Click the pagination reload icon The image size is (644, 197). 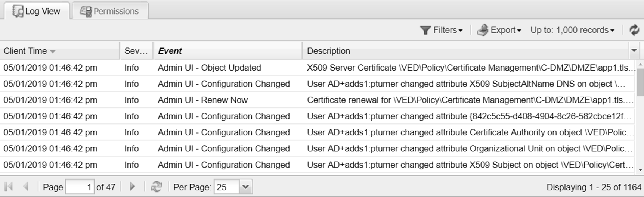(156, 187)
